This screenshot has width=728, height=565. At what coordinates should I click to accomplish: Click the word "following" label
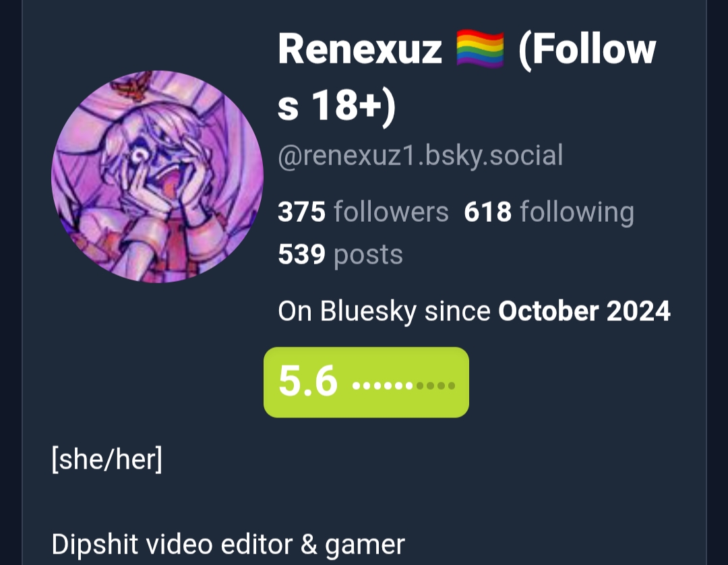click(577, 213)
